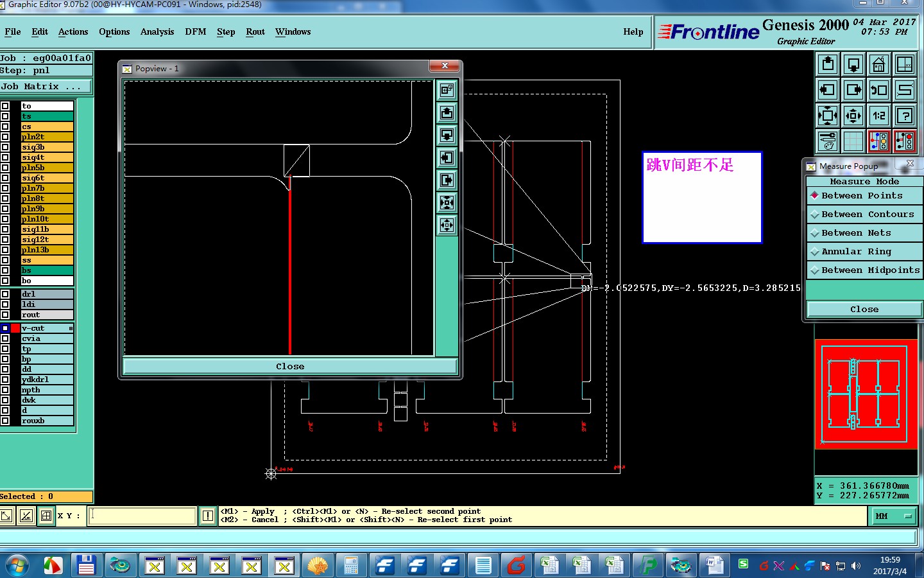Click Popview zoom in icon

click(447, 203)
